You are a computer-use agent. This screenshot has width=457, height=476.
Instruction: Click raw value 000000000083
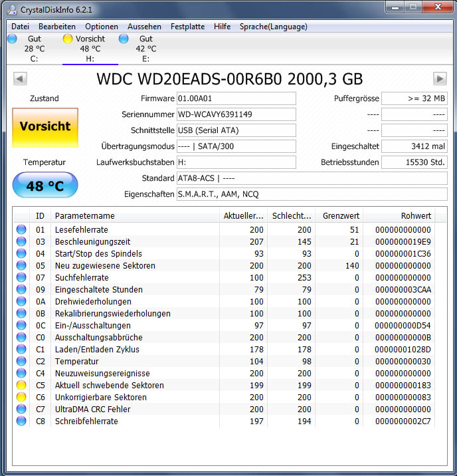[x=403, y=397]
